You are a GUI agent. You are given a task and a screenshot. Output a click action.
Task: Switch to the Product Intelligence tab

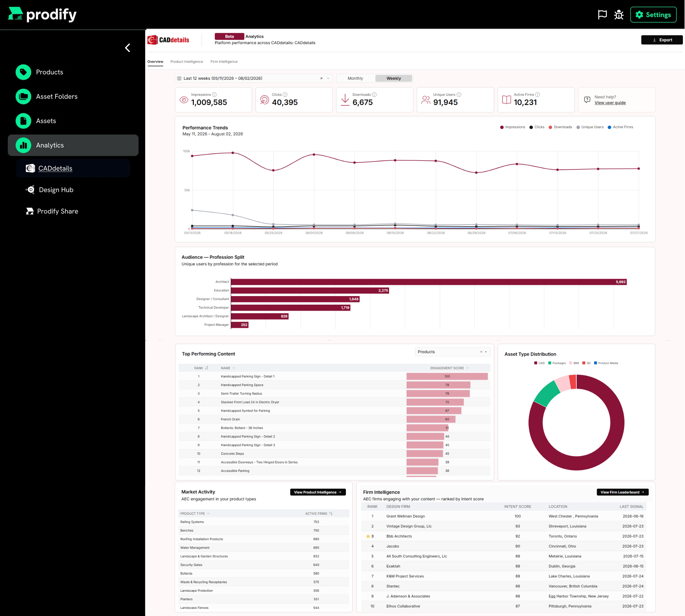(x=187, y=62)
